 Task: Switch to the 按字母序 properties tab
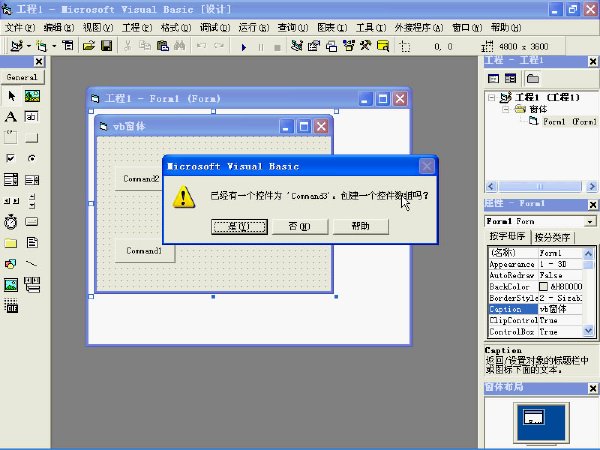[x=507, y=236]
